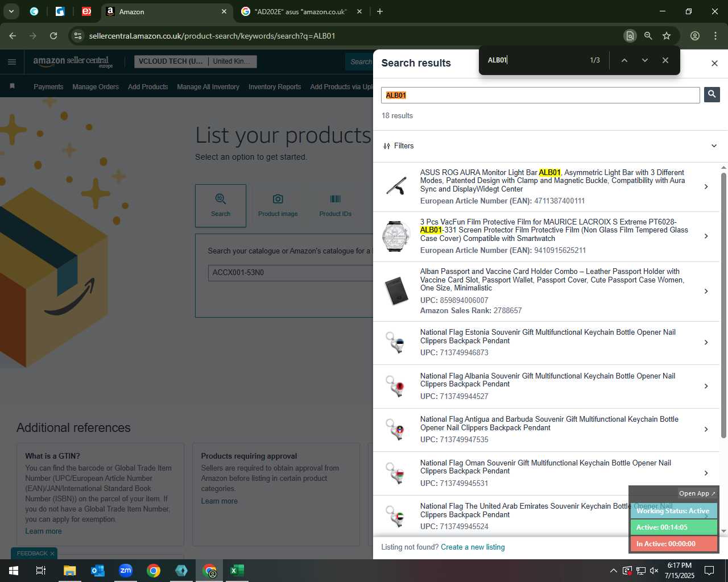Select the Search option tile
Screen dimensions: 728x582
point(221,206)
